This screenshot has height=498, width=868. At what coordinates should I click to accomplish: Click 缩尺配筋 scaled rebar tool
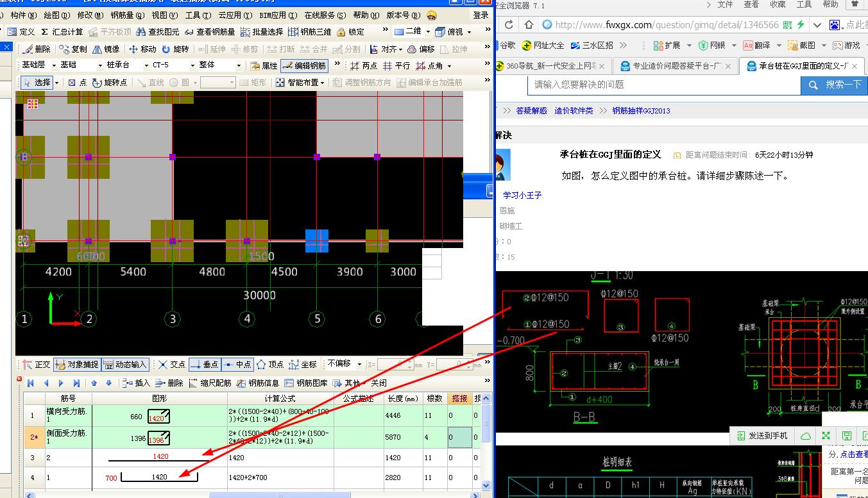point(210,383)
